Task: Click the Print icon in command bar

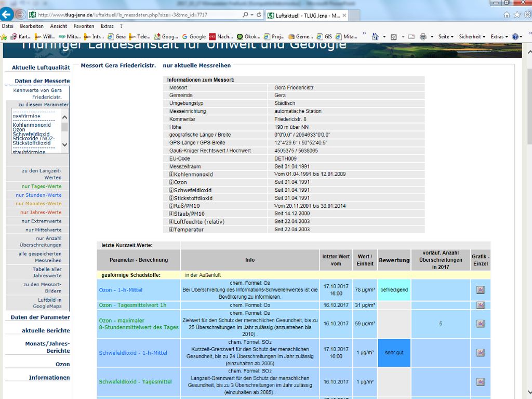Action: click(x=423, y=37)
